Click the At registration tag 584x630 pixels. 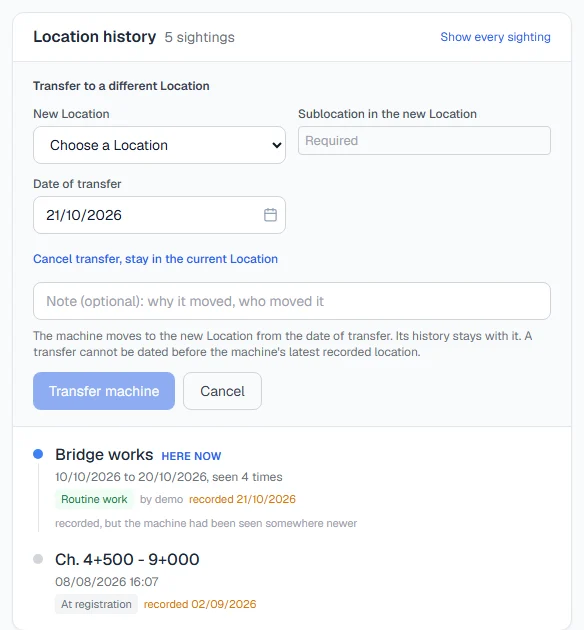click(96, 604)
